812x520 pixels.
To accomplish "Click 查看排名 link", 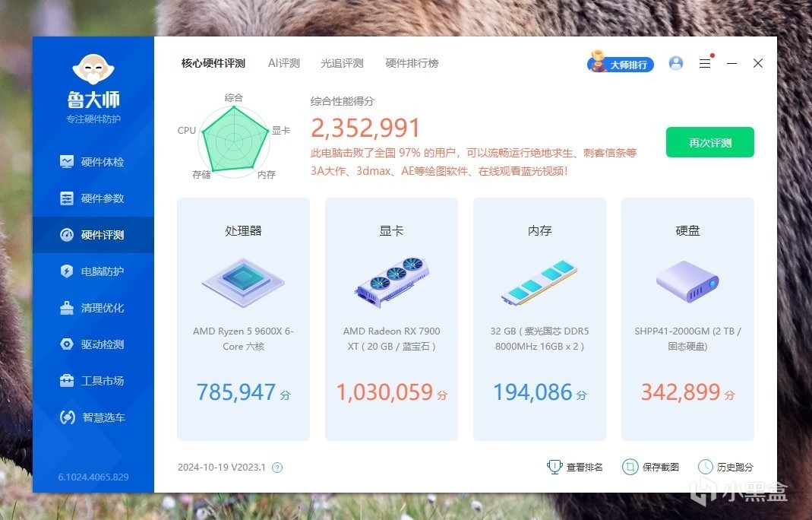I will 585,467.
